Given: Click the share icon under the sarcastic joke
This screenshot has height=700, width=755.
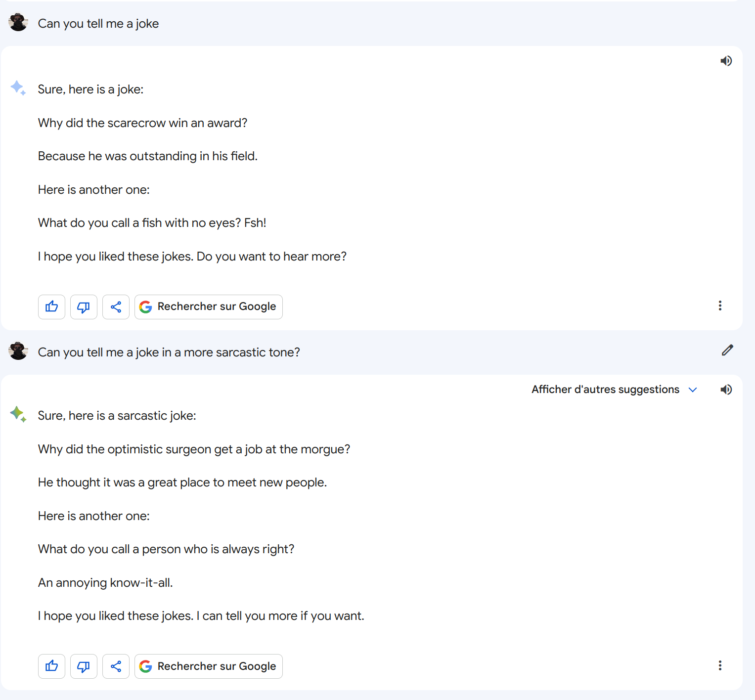Looking at the screenshot, I should (x=116, y=666).
